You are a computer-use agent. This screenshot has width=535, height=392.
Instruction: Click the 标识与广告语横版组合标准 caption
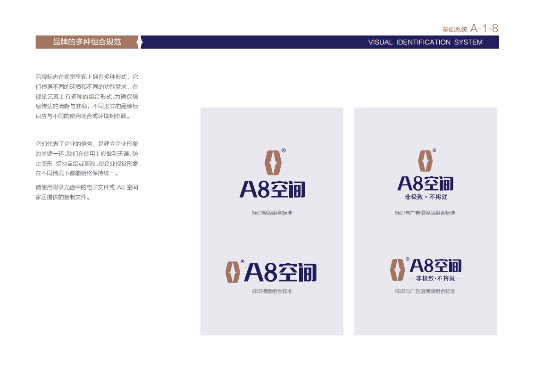coord(425,292)
